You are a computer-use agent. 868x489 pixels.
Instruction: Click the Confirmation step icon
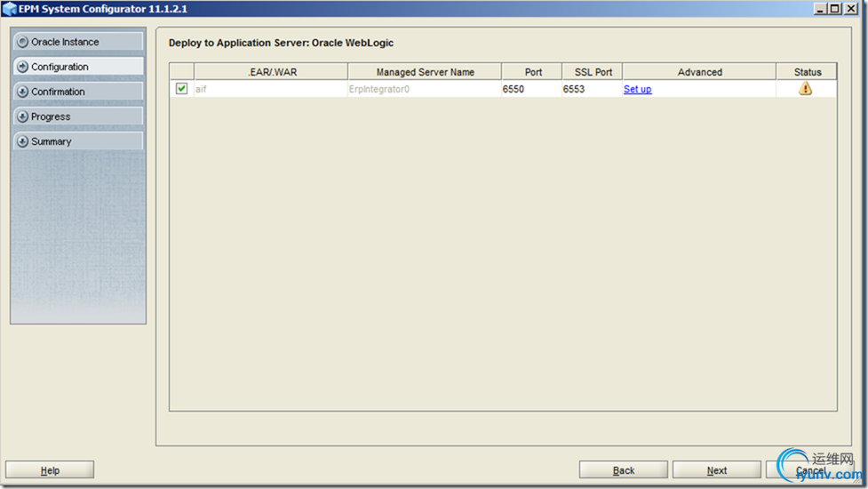[23, 92]
